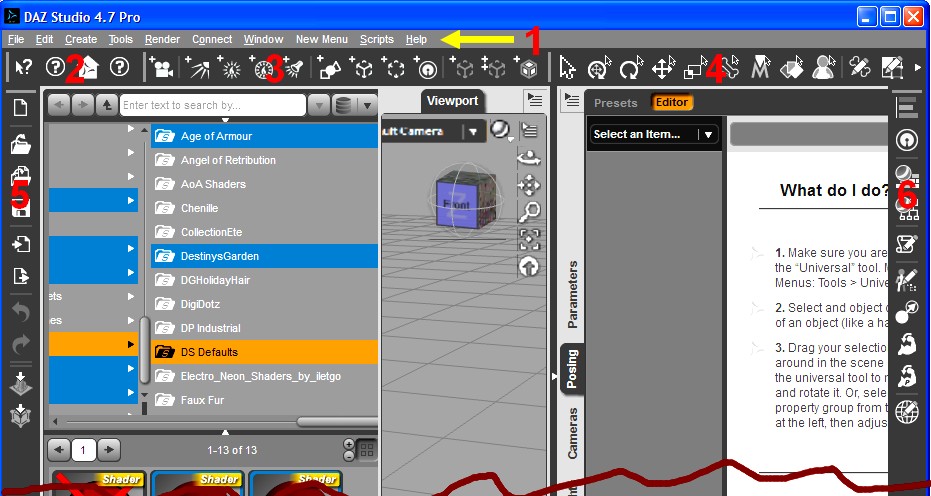Import a file into the scene

[x=21, y=244]
